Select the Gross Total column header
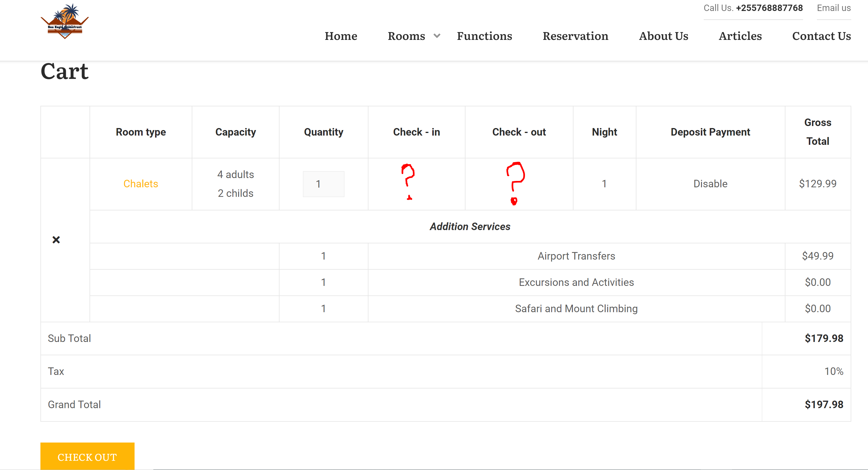The height and width of the screenshot is (470, 868). [x=818, y=132]
